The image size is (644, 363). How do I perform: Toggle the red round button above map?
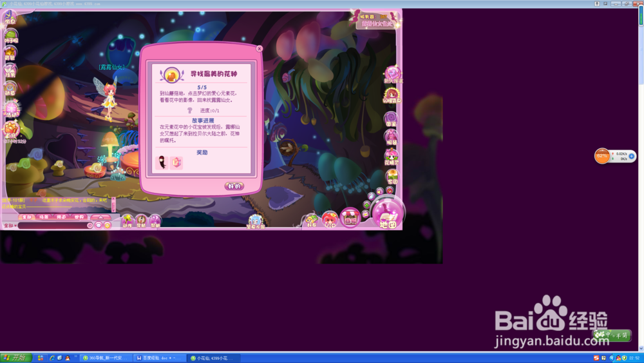(x=390, y=190)
